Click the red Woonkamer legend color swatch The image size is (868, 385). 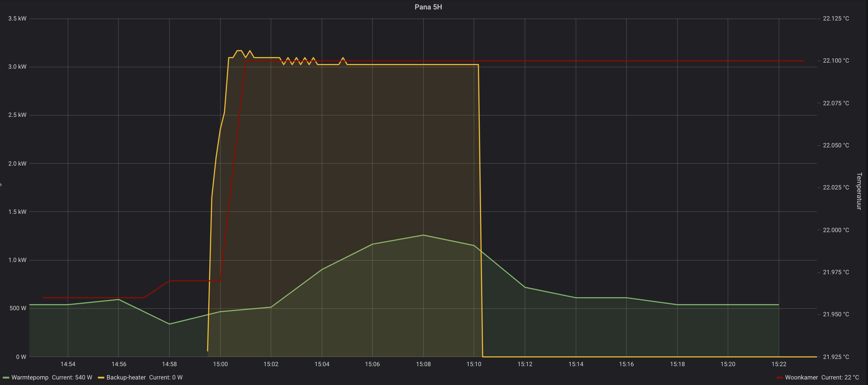coord(779,378)
